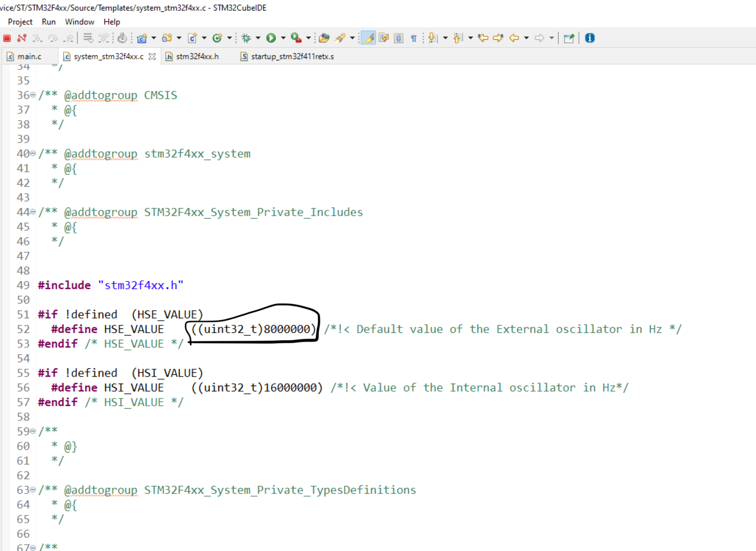Toggle Block Selection mode icon
Viewport: 756px width, 551px height.
coord(399,38)
